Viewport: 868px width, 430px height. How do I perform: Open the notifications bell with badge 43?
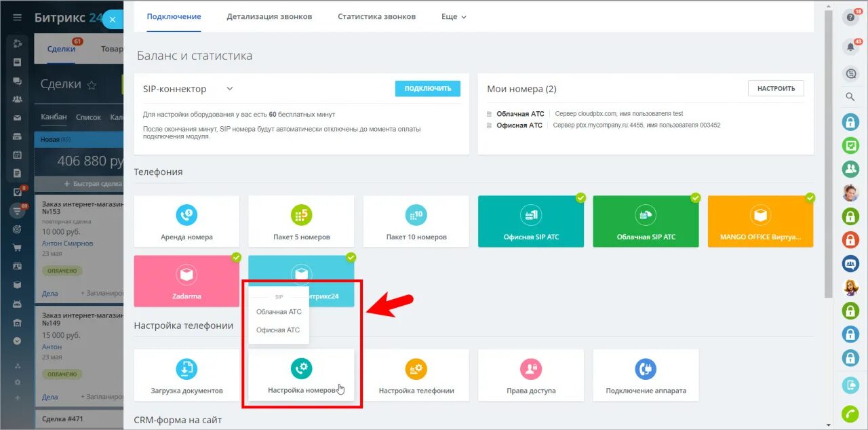850,47
